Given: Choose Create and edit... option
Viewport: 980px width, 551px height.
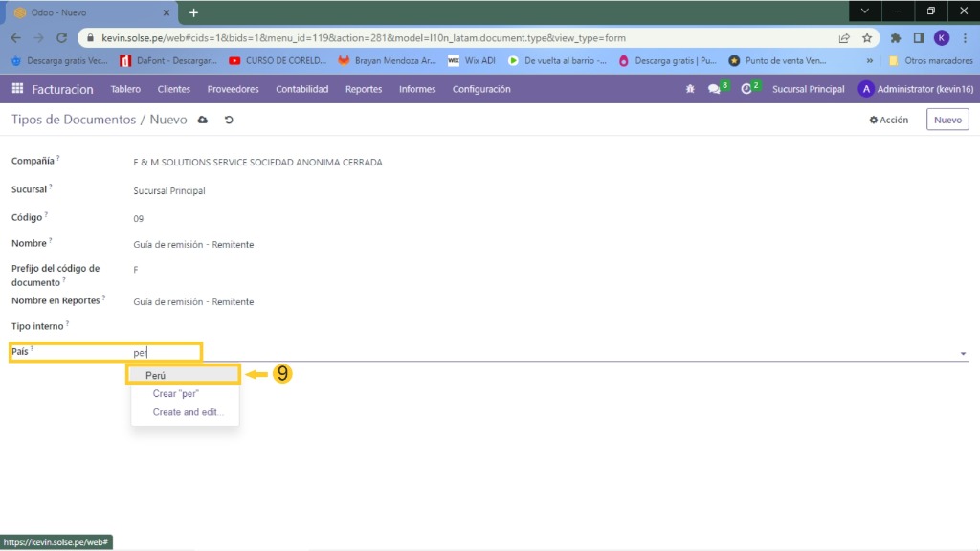Looking at the screenshot, I should tap(189, 412).
